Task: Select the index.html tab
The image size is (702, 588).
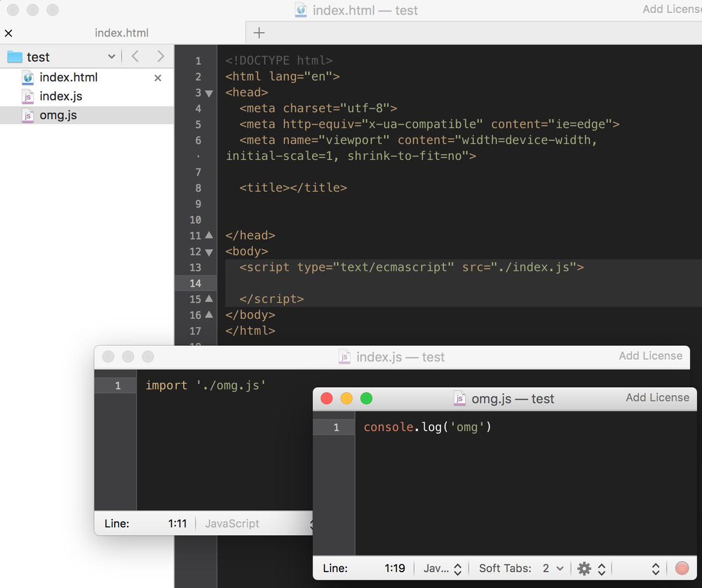Action: coord(122,33)
